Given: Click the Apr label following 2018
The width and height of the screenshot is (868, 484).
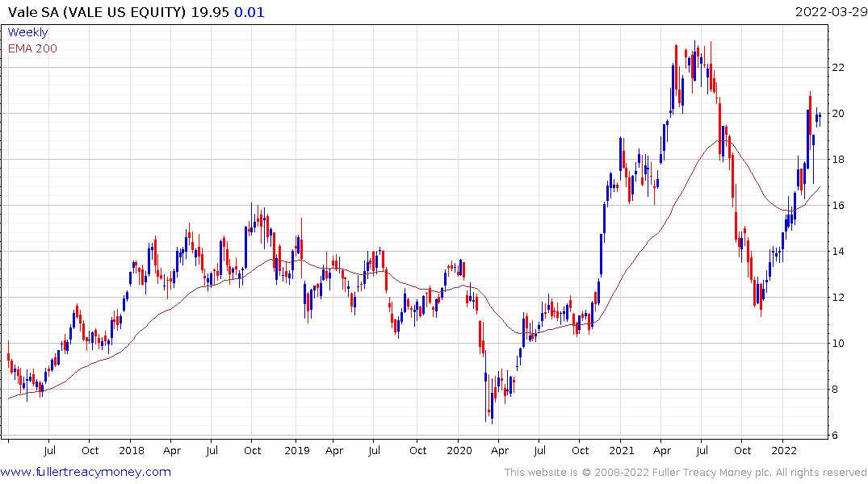Looking at the screenshot, I should 172,451.
